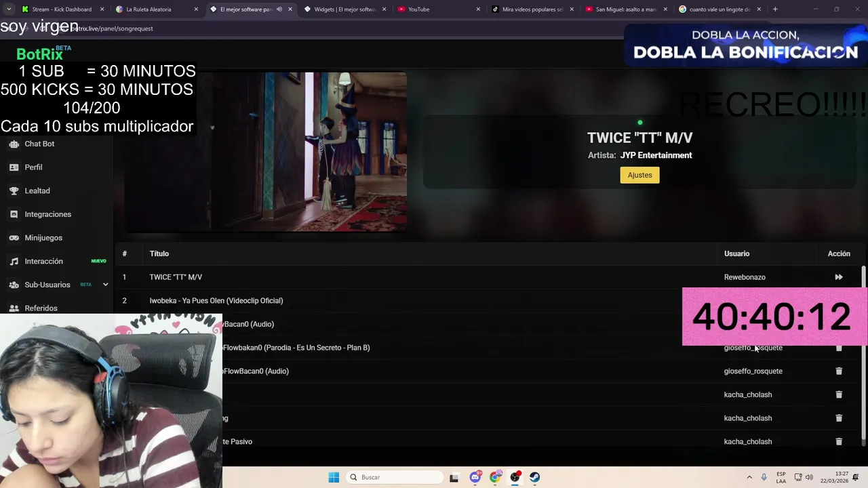Click Iwobeka - Ya Pues Olen song title

click(x=216, y=301)
